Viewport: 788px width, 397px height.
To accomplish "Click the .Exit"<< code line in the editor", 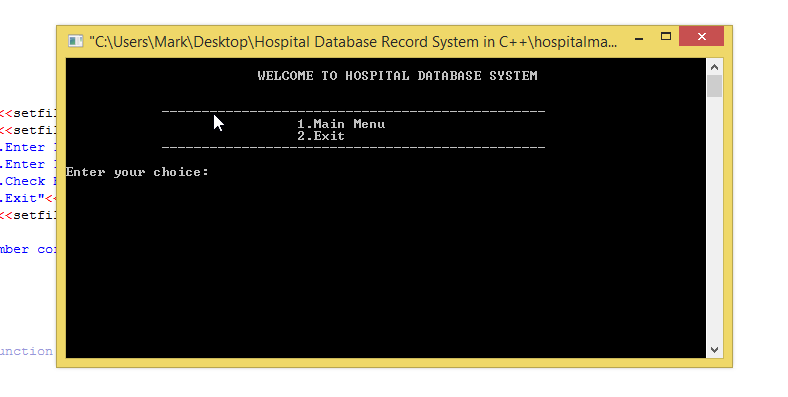I will pos(27,198).
